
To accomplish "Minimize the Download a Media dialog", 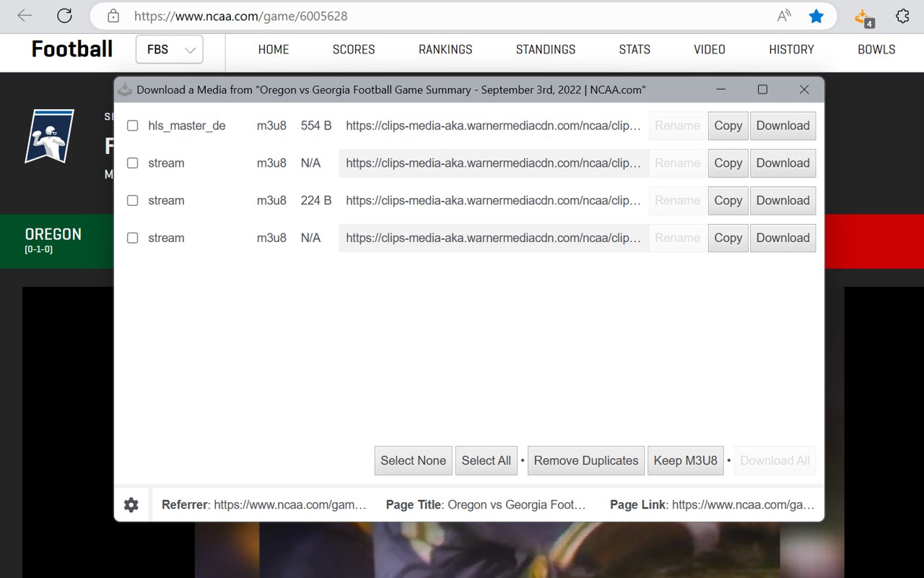I will 720,90.
